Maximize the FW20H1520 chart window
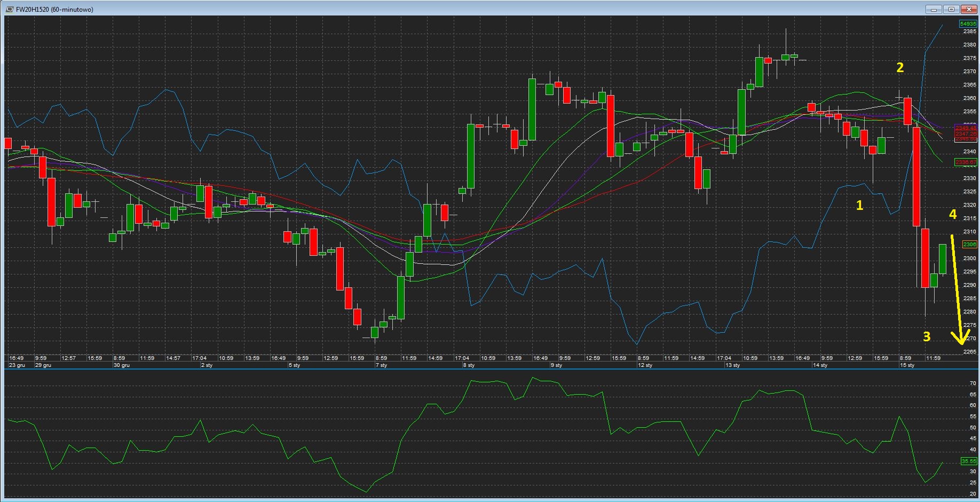Image resolution: width=980 pixels, height=502 pixels. [x=951, y=9]
